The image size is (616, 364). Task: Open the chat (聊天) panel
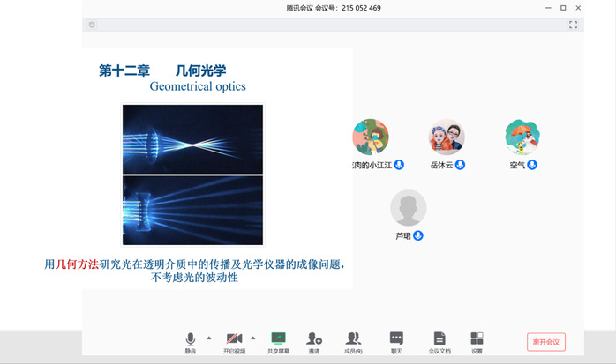pos(396,343)
